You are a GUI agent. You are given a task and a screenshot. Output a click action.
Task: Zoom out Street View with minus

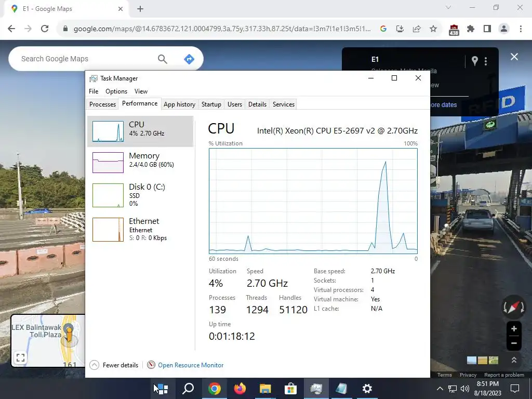514,343
